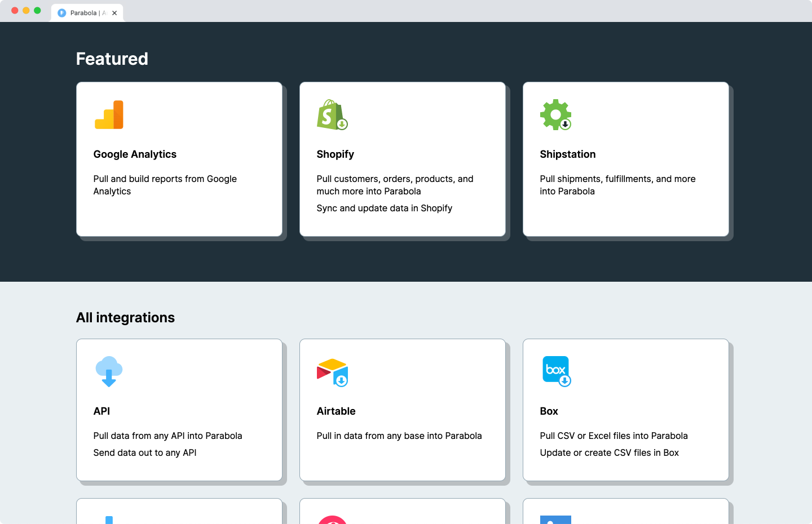The height and width of the screenshot is (524, 812).
Task: Click 'Send data out to any API'
Action: 145,452
